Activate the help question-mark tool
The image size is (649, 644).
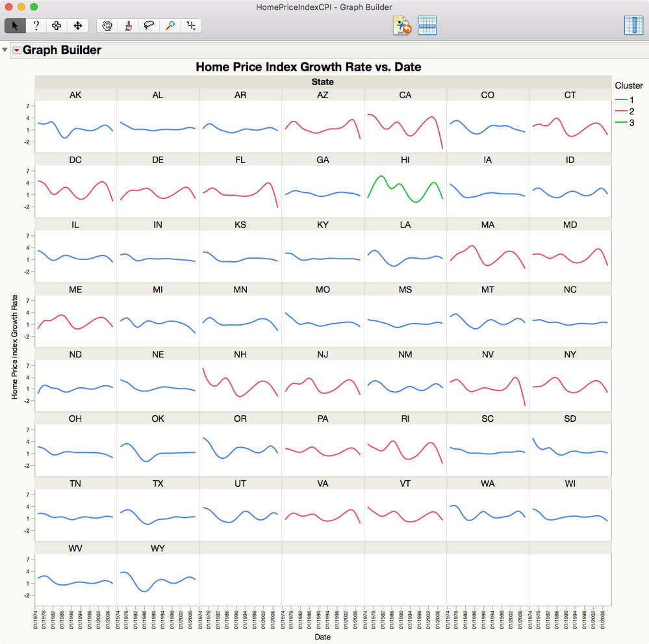pos(36,26)
